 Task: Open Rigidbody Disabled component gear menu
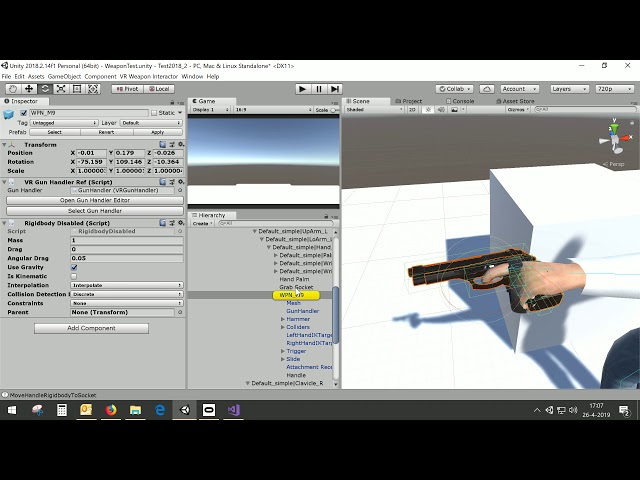click(181, 223)
